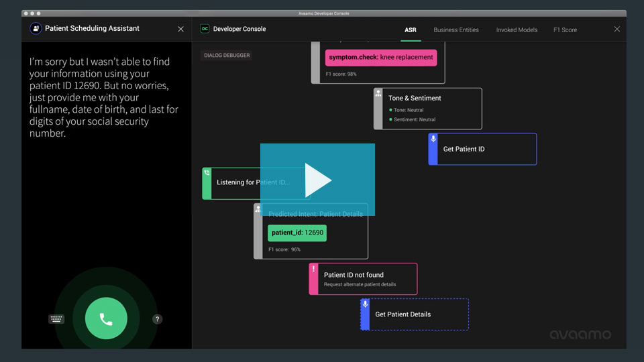The height and width of the screenshot is (362, 644).
Task: Select the symptom.check knee replacement tag
Action: point(381,58)
